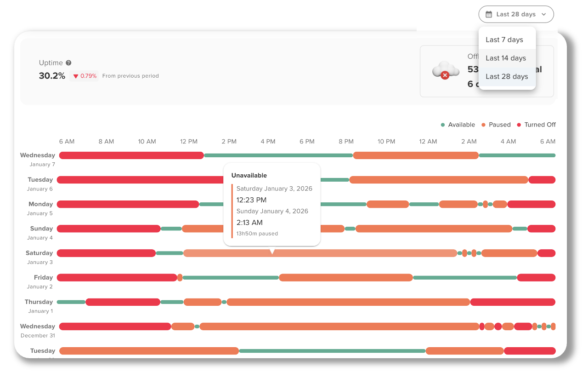588x378 pixels.
Task: Click the offline cloud error icon
Action: (446, 71)
